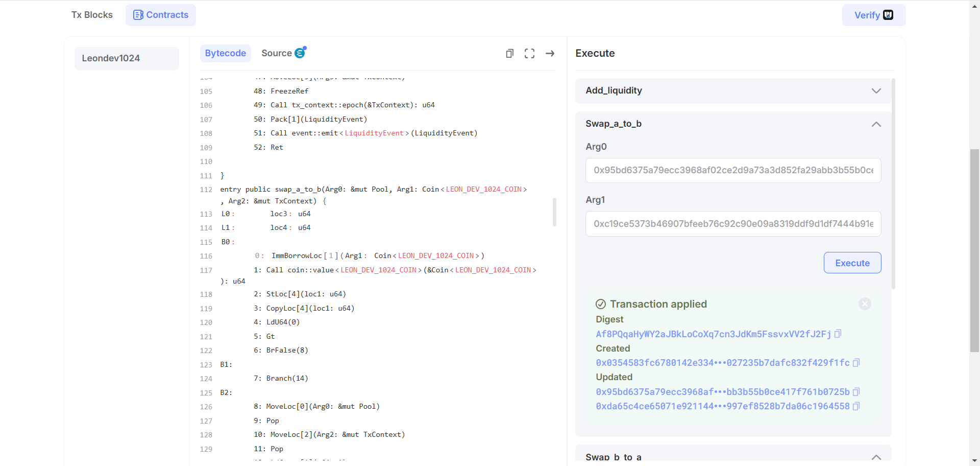The image size is (980, 466).
Task: Select '50: Pack[1](LiquidityEvent)' line
Action: click(x=310, y=119)
